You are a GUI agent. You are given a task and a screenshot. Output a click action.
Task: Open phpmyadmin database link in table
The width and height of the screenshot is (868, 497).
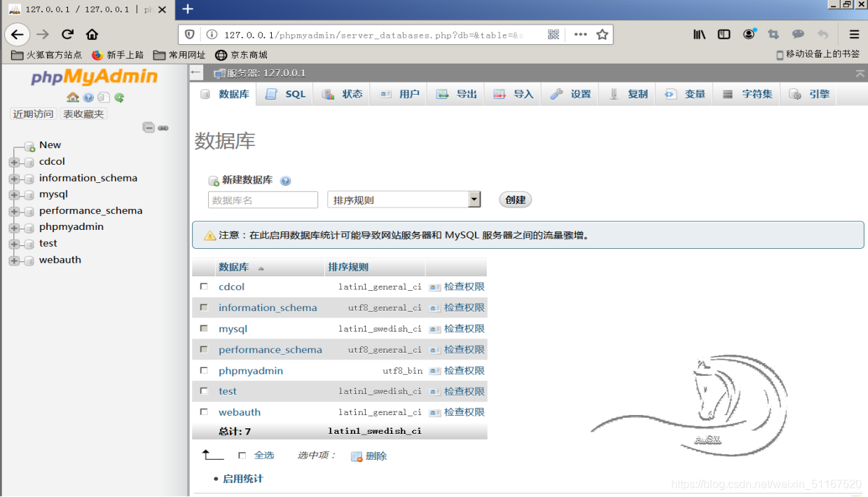coord(251,371)
